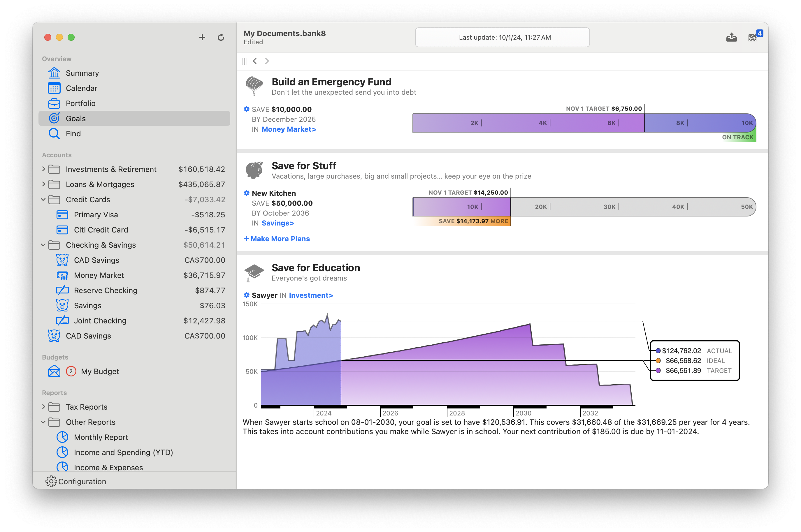Click the Make More Plans link

pyautogui.click(x=280, y=238)
